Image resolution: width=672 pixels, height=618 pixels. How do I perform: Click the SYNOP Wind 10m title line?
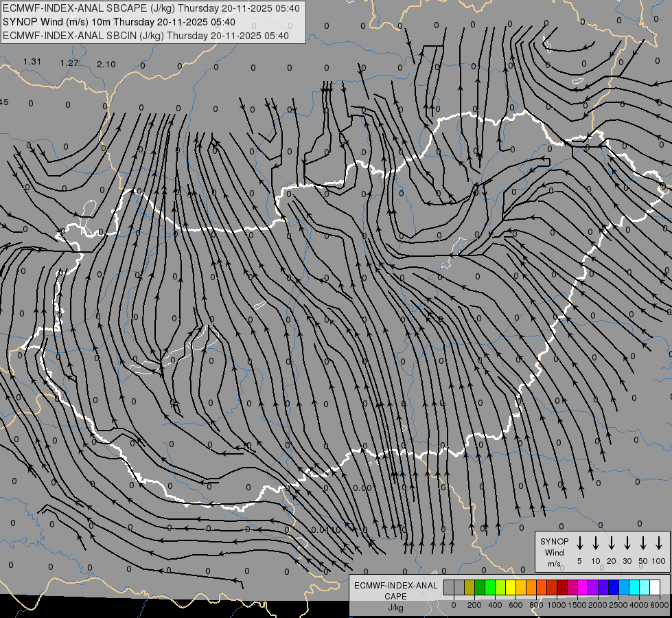pos(119,22)
